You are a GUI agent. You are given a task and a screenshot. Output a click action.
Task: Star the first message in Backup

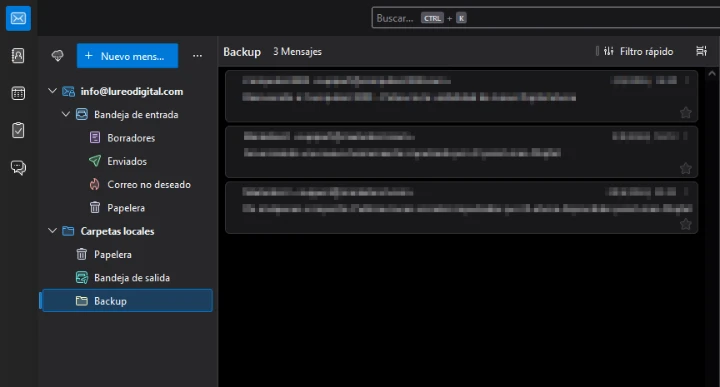pyautogui.click(x=686, y=112)
